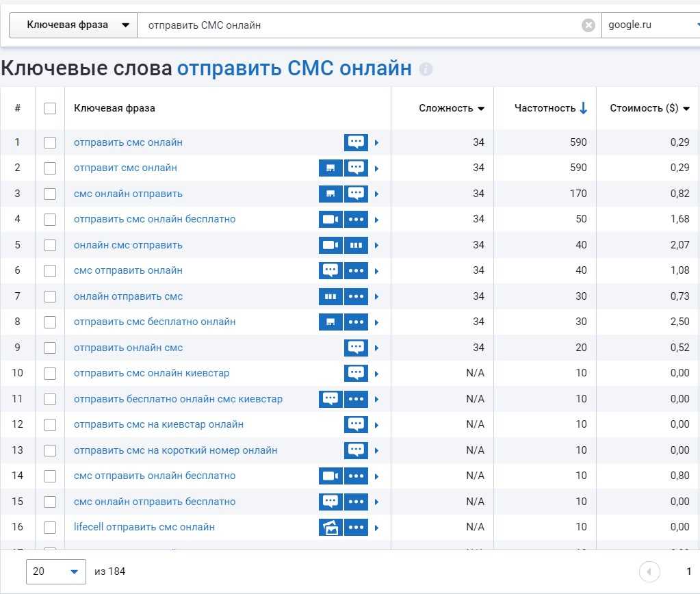The height and width of the screenshot is (594, 700).
Task: Check the box for 'смс онлайн отправить'
Action: (x=50, y=194)
